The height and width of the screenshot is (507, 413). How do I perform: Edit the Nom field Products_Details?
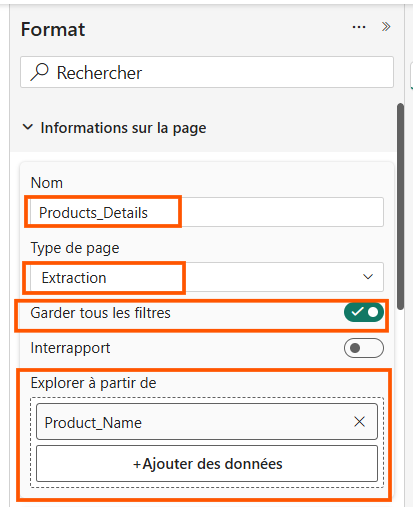point(207,212)
